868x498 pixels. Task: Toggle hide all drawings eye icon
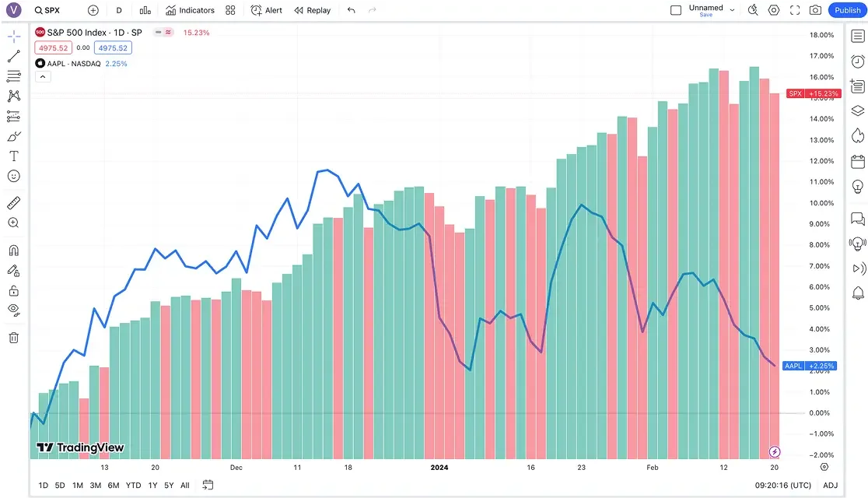click(14, 310)
